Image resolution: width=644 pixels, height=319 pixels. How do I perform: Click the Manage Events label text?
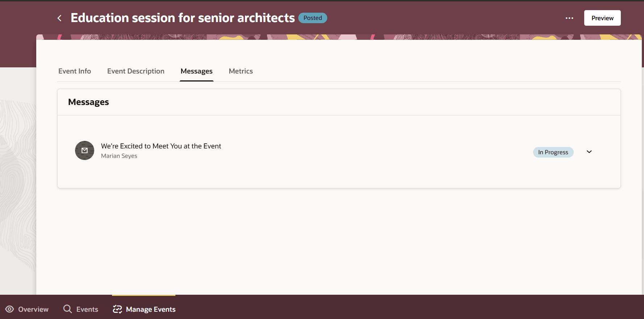[151, 310]
